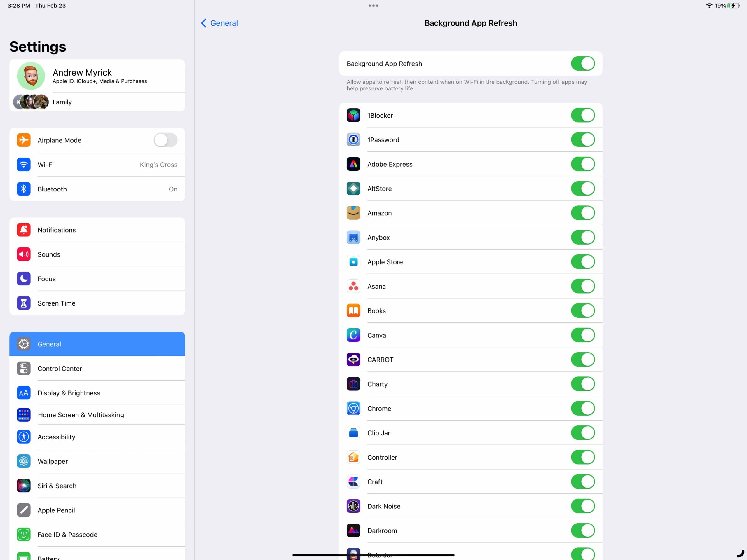
Task: Open Wi-Fi network settings
Action: [x=97, y=164]
